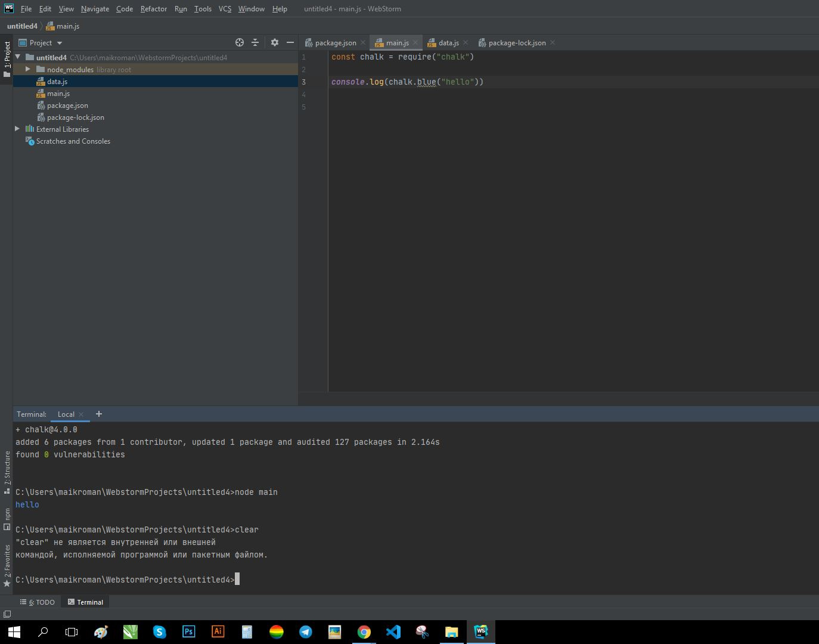Click the terminal command prompt line

pos(128,580)
